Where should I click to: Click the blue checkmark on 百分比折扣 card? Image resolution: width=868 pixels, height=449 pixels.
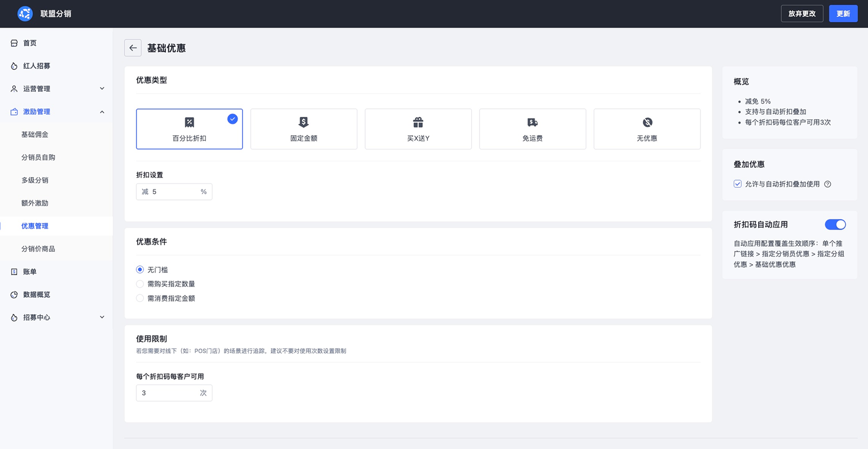232,119
